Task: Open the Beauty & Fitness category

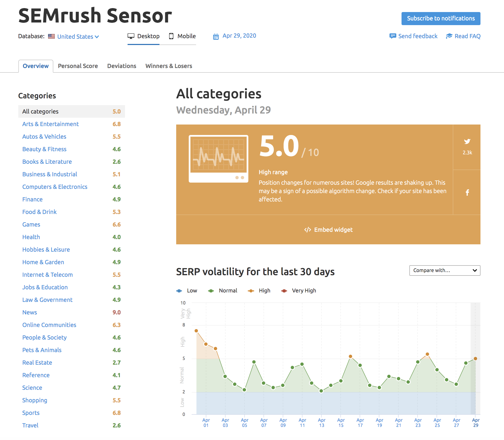Action: point(44,149)
